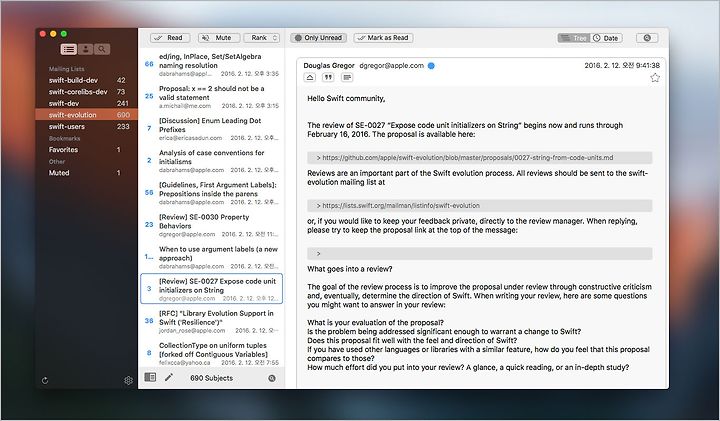Click the 690 Subjects status label
This screenshot has height=421, width=720.
click(x=211, y=378)
